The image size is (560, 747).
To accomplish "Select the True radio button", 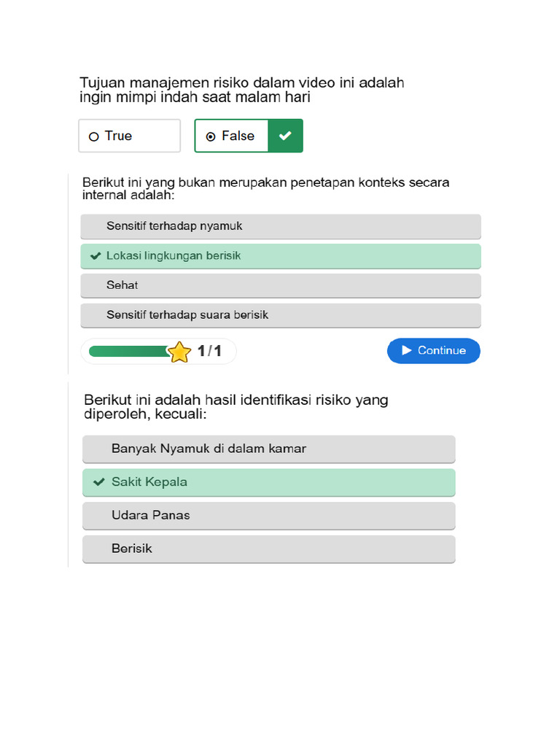I will click(93, 136).
